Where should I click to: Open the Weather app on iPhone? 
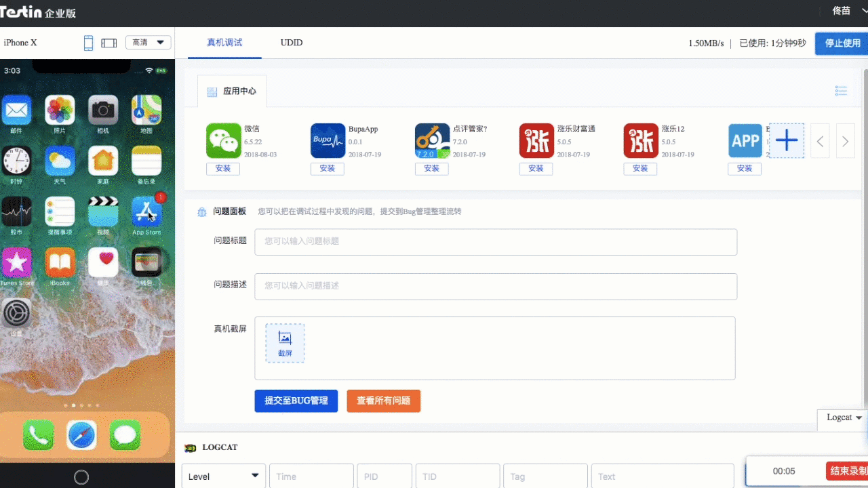pyautogui.click(x=60, y=161)
